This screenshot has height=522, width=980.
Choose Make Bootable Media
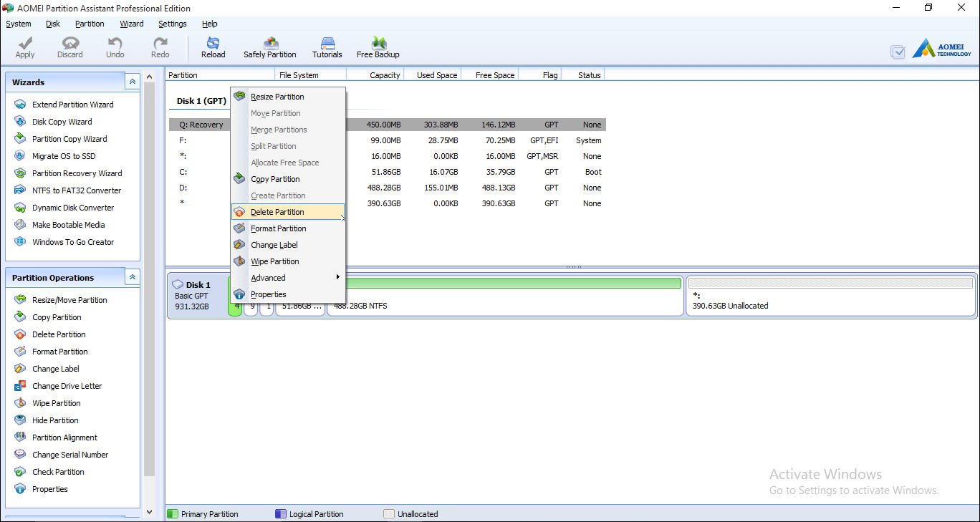[59, 225]
